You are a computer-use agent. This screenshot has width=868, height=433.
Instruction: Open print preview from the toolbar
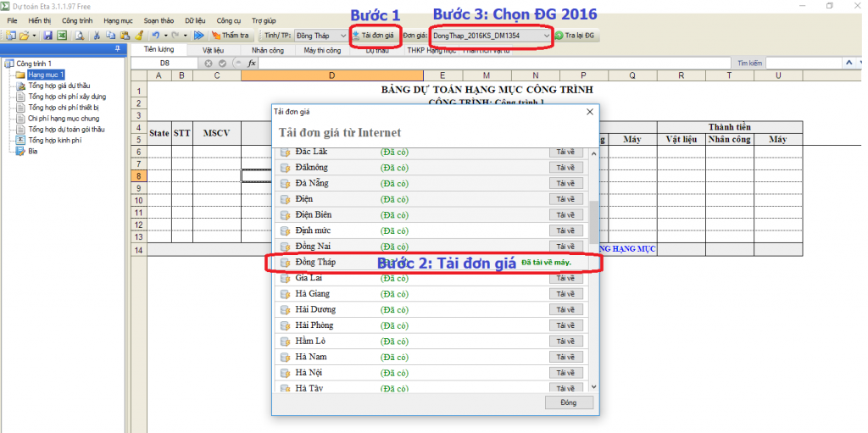[x=79, y=36]
